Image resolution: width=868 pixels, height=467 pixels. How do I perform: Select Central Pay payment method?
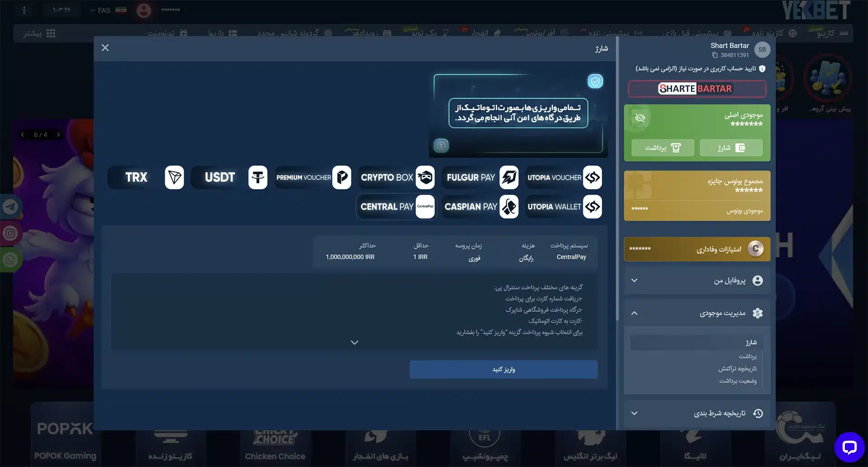pyautogui.click(x=396, y=207)
